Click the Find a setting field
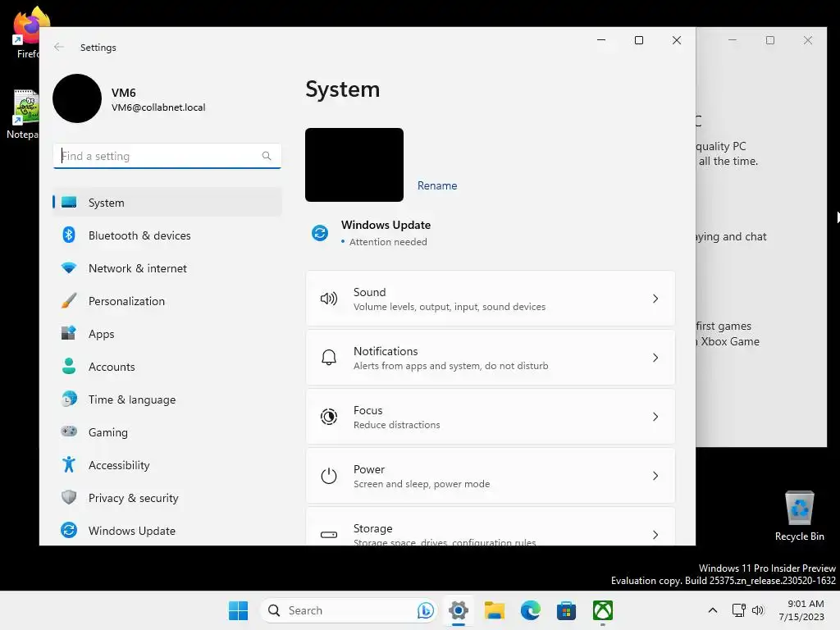The image size is (840, 630). 167,156
